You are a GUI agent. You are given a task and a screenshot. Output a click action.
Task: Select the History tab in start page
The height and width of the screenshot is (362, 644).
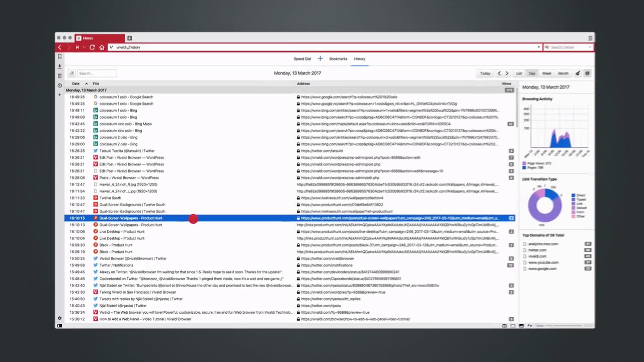point(359,59)
